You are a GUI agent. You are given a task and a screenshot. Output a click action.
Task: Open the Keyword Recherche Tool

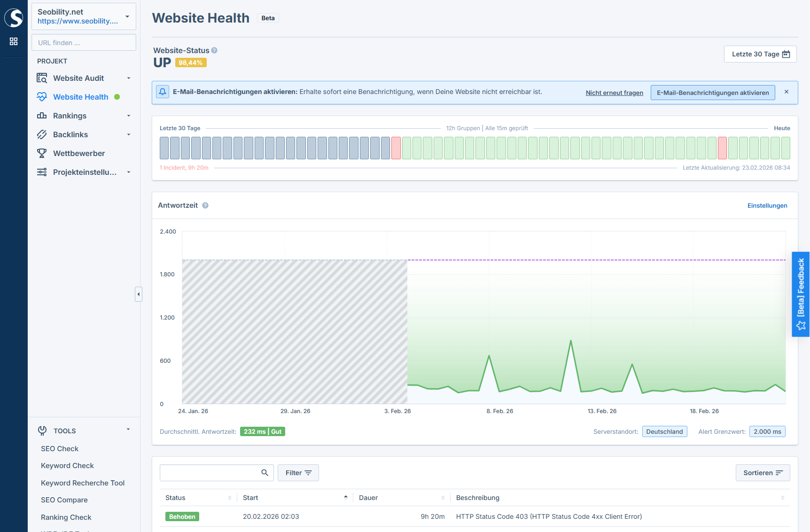pos(83,483)
